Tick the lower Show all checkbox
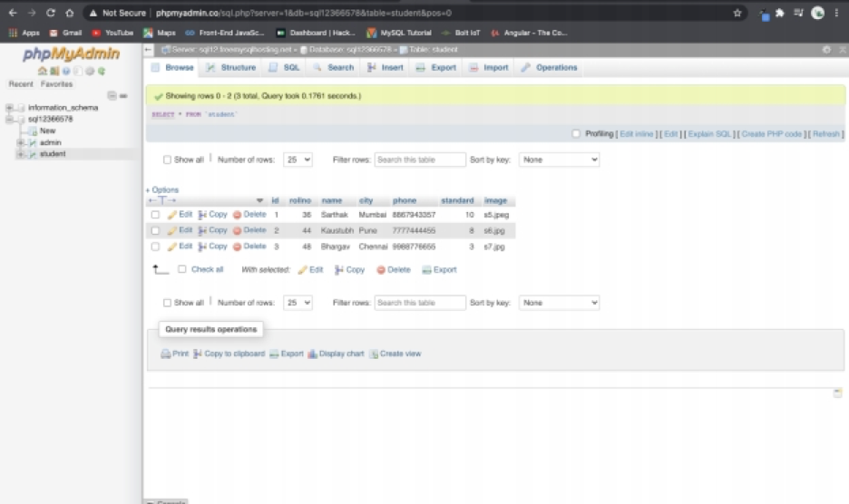The height and width of the screenshot is (504, 849). [x=167, y=303]
